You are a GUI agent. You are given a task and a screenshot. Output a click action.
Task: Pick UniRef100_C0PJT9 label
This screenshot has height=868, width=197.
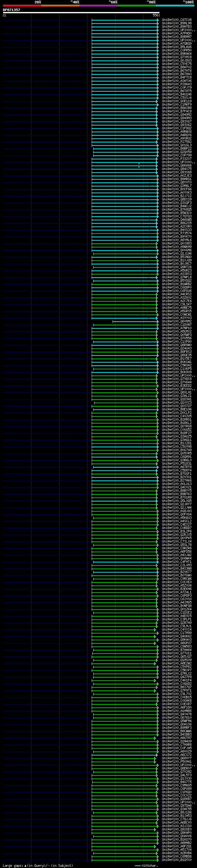(x=176, y=88)
